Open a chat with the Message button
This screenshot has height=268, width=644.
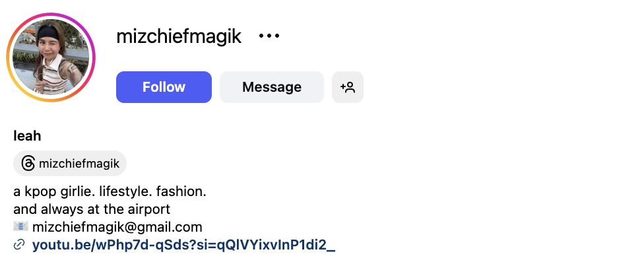tap(271, 87)
